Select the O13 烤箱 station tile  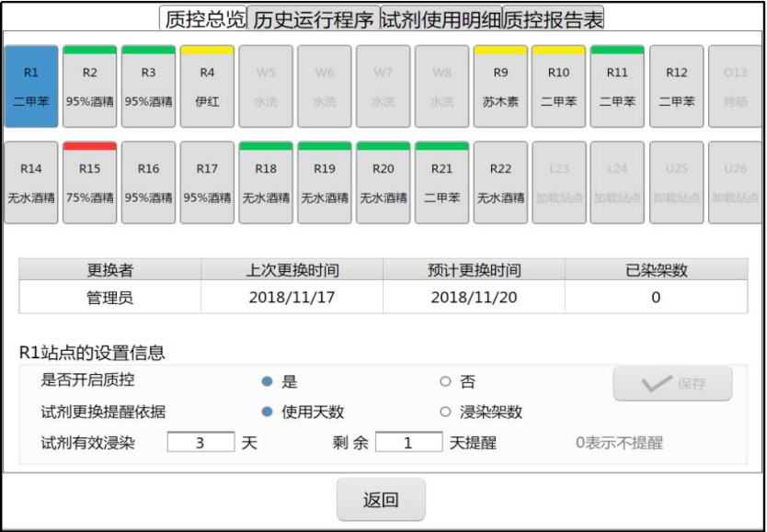(735, 85)
